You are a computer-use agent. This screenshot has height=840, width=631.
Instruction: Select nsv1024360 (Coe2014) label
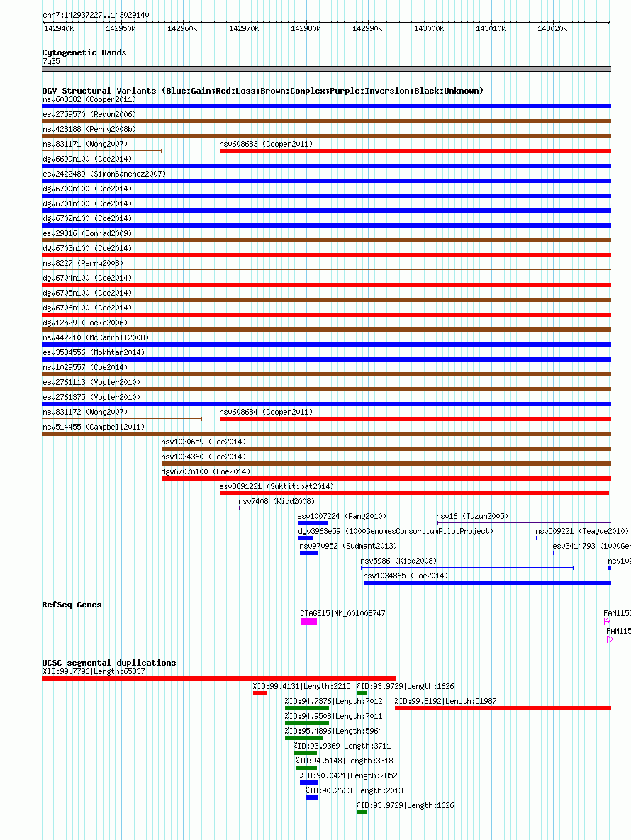tap(203, 457)
